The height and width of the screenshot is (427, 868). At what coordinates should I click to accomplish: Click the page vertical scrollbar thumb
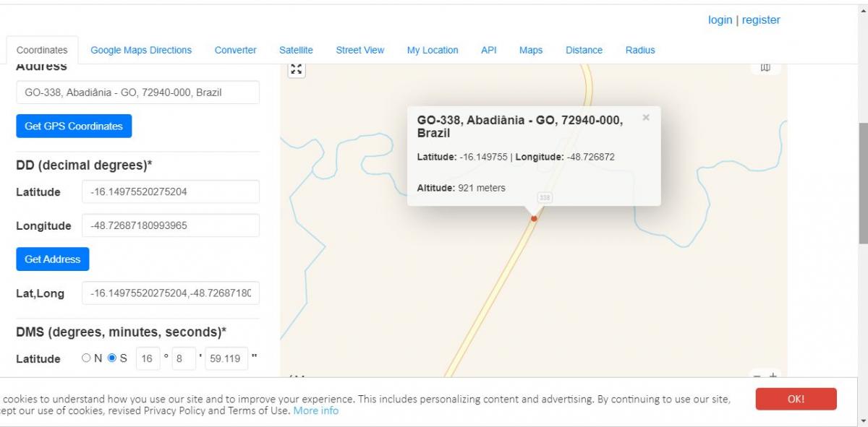point(862,183)
